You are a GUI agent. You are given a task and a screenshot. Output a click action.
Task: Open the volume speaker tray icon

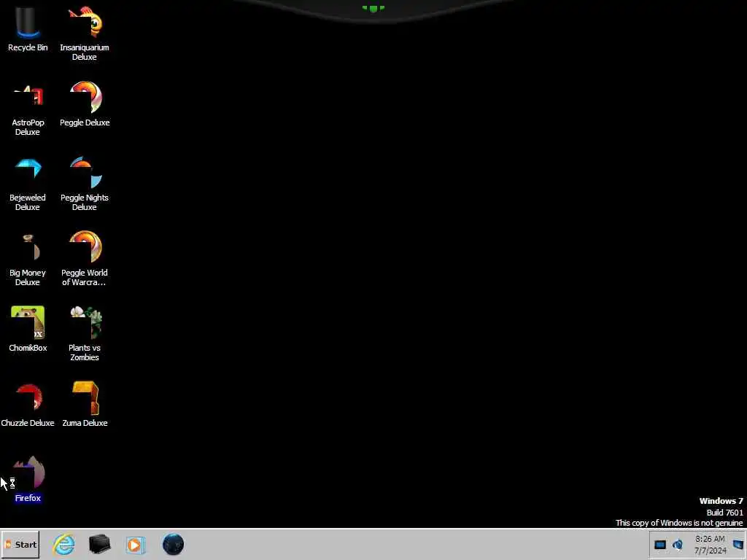click(678, 545)
